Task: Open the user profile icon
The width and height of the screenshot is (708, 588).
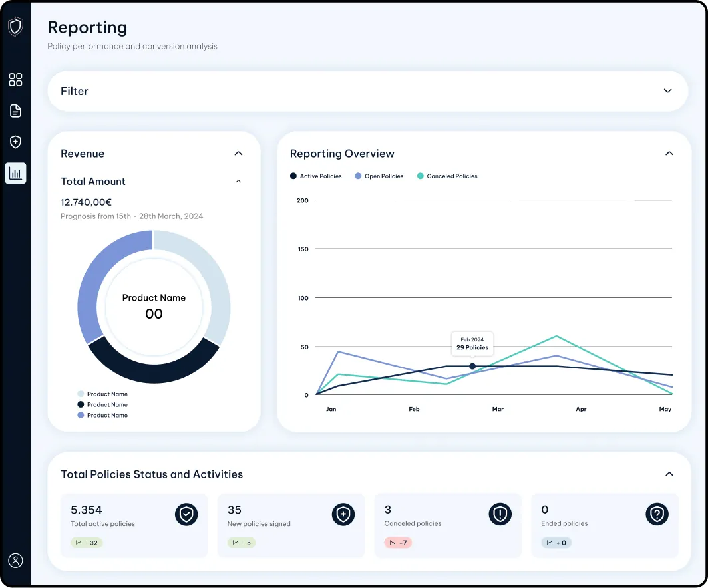Action: click(x=15, y=561)
